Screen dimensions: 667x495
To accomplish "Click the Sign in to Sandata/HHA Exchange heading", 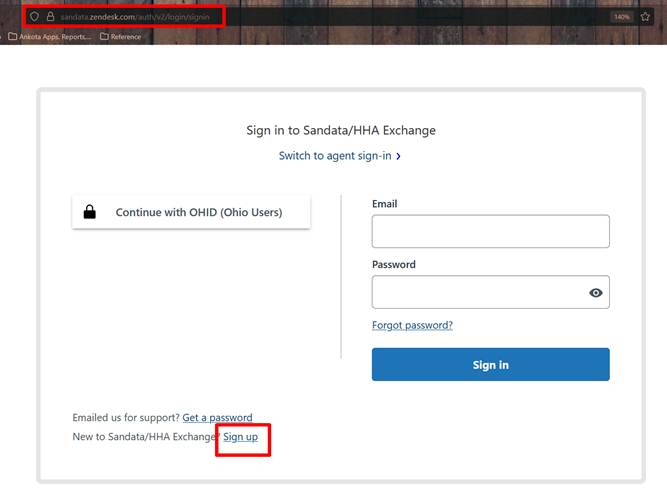I will click(x=341, y=131).
